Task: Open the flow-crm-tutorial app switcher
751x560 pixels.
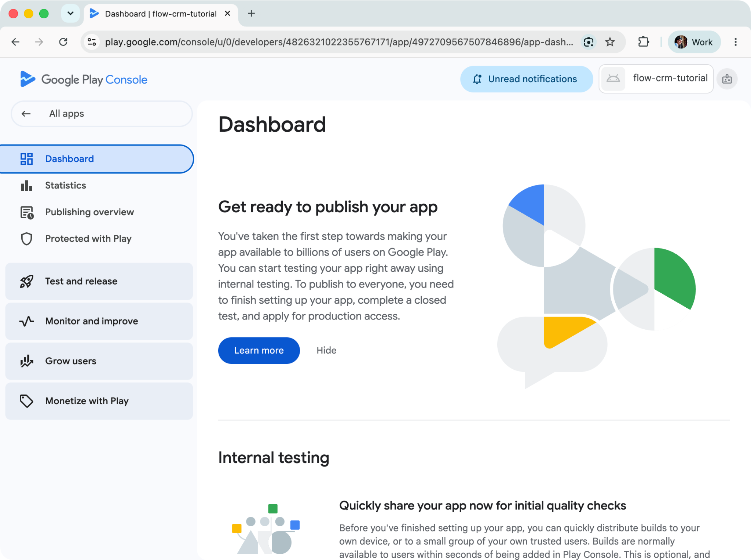Action: pyautogui.click(x=656, y=79)
